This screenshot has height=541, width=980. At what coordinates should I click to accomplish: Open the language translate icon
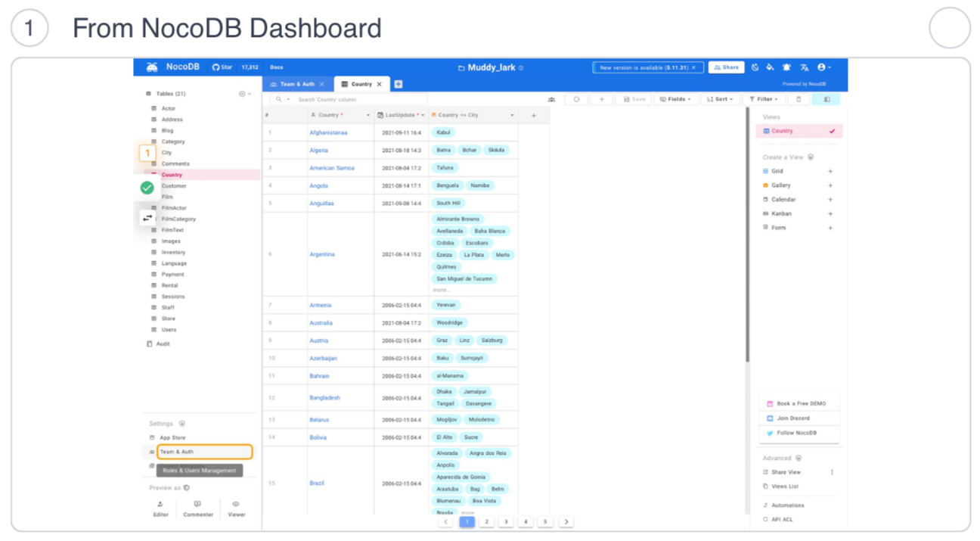pyautogui.click(x=804, y=67)
